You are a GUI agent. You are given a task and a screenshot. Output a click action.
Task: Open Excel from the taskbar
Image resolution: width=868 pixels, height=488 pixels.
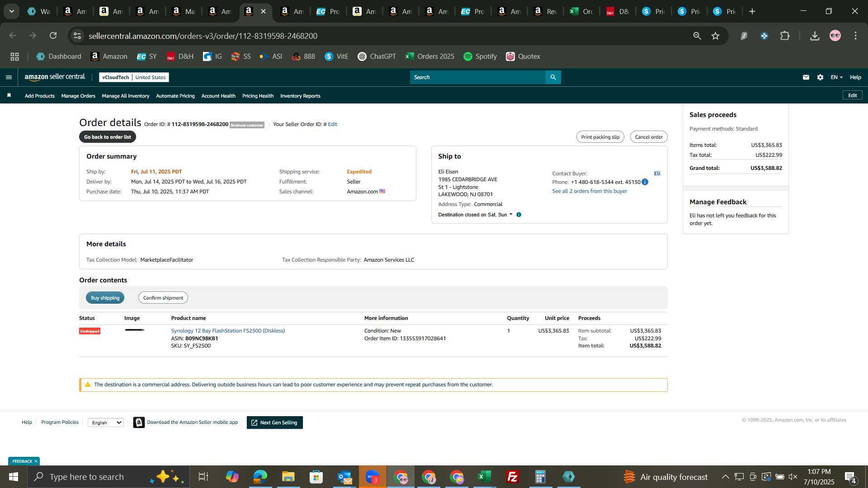(x=484, y=477)
